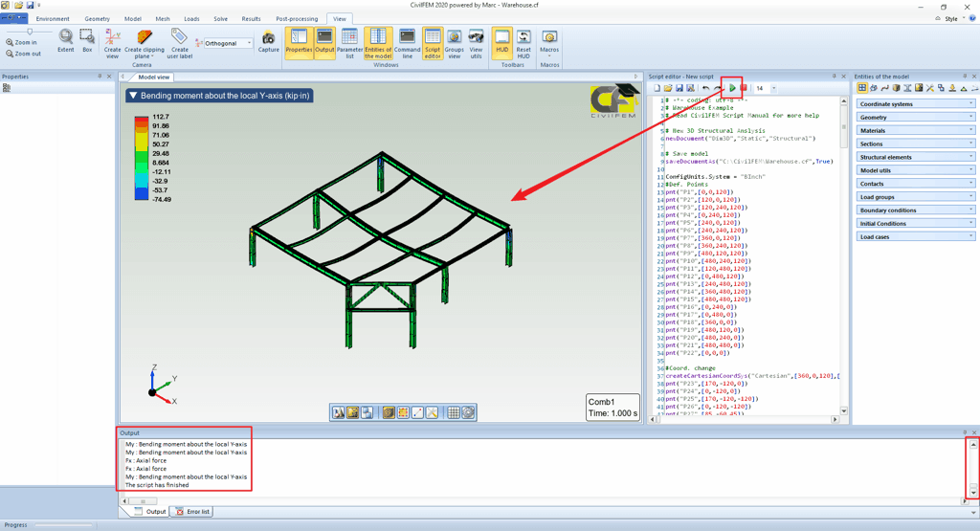Click the Extent zoom tool

point(66,41)
